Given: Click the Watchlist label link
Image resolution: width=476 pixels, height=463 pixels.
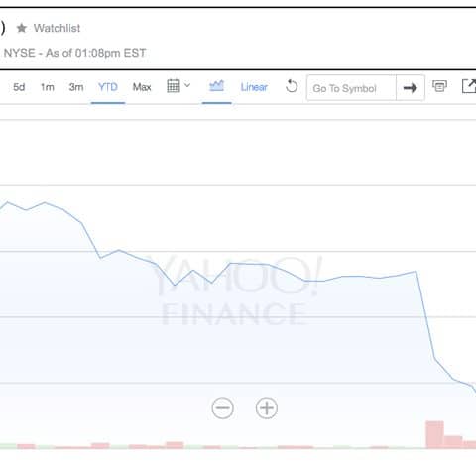Looking at the screenshot, I should tap(57, 28).
